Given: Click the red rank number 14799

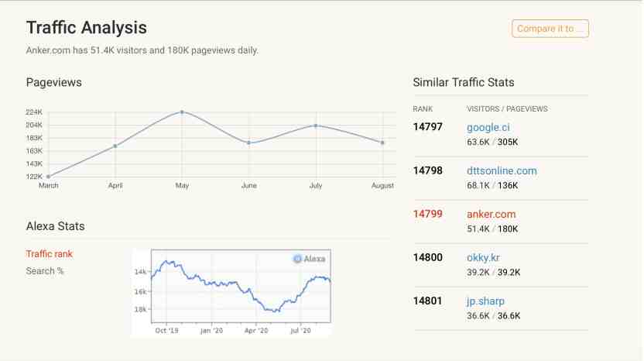Looking at the screenshot, I should [427, 214].
